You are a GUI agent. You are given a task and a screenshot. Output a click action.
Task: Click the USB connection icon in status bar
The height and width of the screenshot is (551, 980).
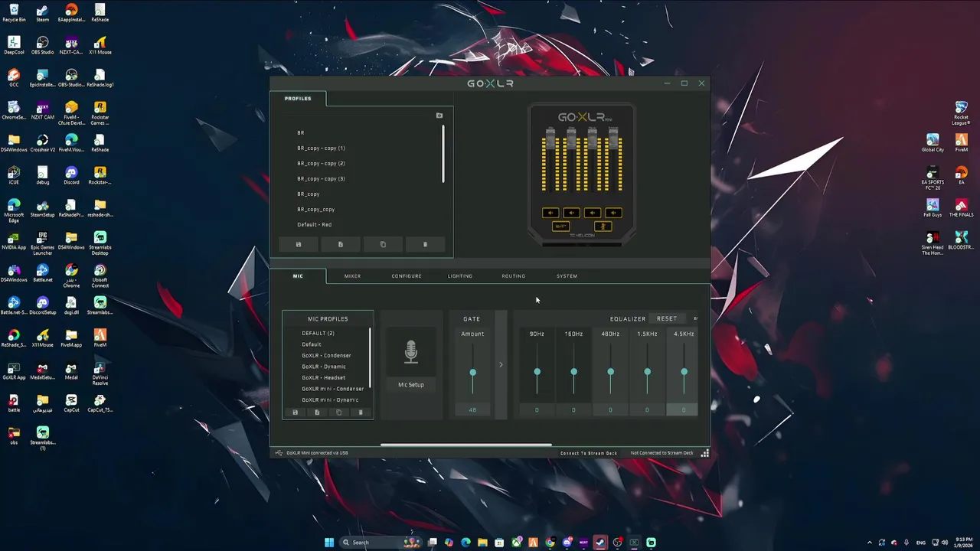coord(279,453)
